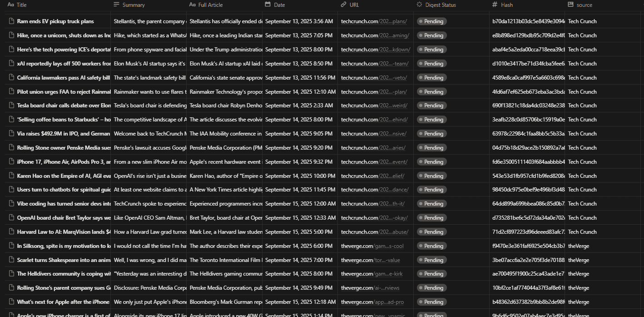The height and width of the screenshot is (317, 644).
Task: Select the date cell 'September 14, 2025 9:32 PM'
Action: tap(299, 162)
